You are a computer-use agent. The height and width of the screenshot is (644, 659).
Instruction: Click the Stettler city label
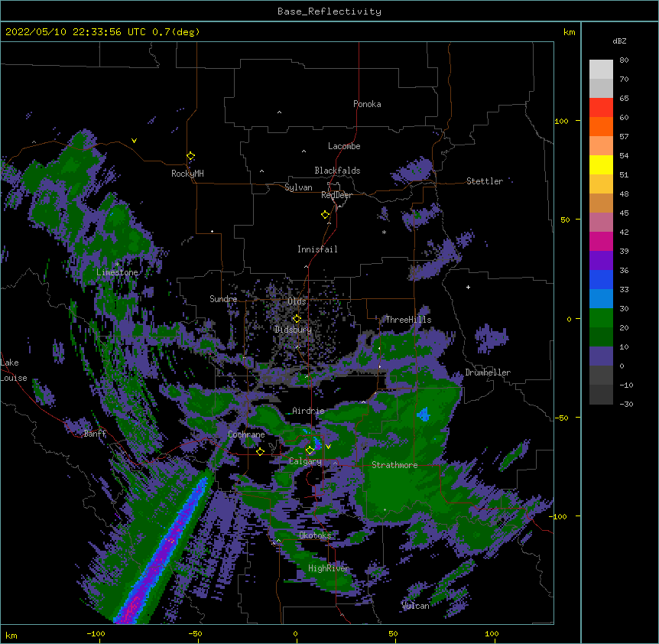[x=485, y=181]
